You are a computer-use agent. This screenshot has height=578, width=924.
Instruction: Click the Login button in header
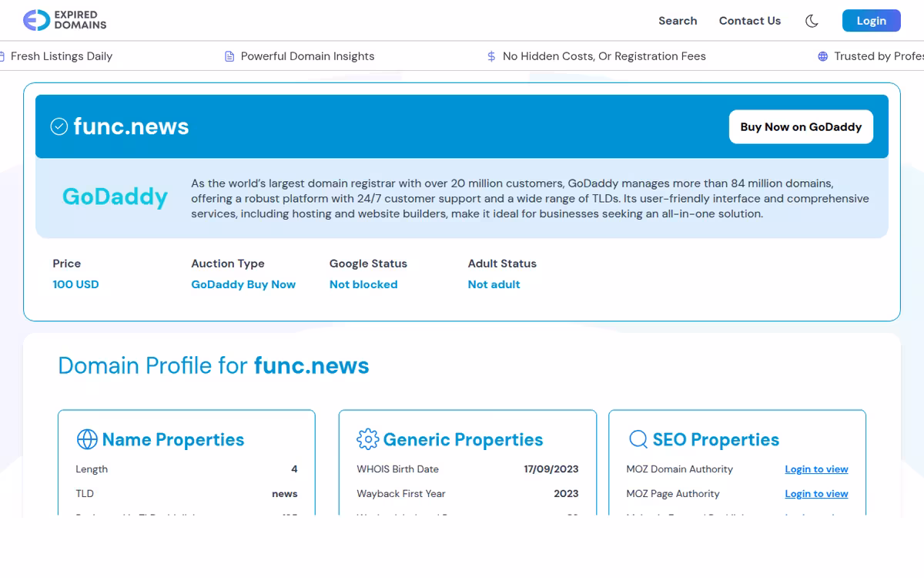pyautogui.click(x=872, y=21)
